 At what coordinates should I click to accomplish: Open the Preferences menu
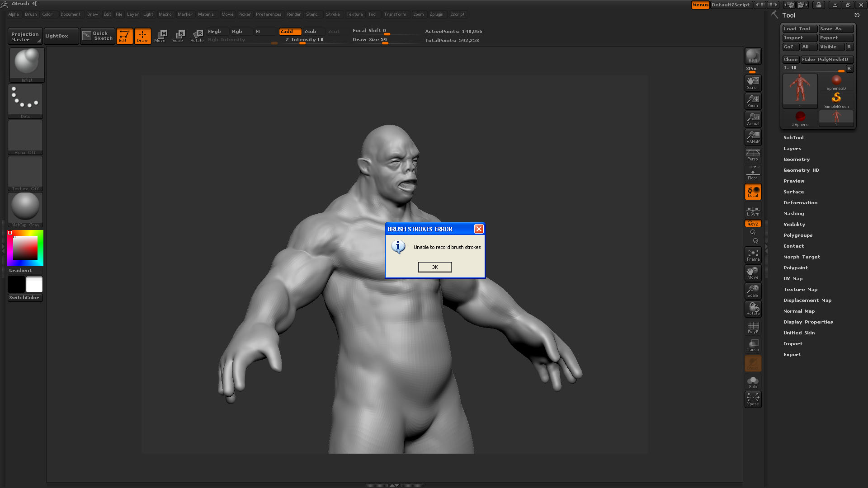pyautogui.click(x=268, y=14)
